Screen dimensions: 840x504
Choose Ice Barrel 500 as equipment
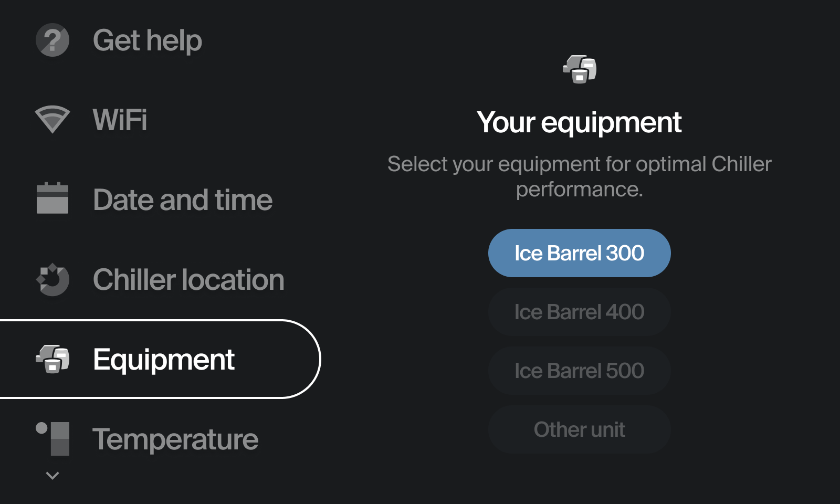tap(580, 371)
